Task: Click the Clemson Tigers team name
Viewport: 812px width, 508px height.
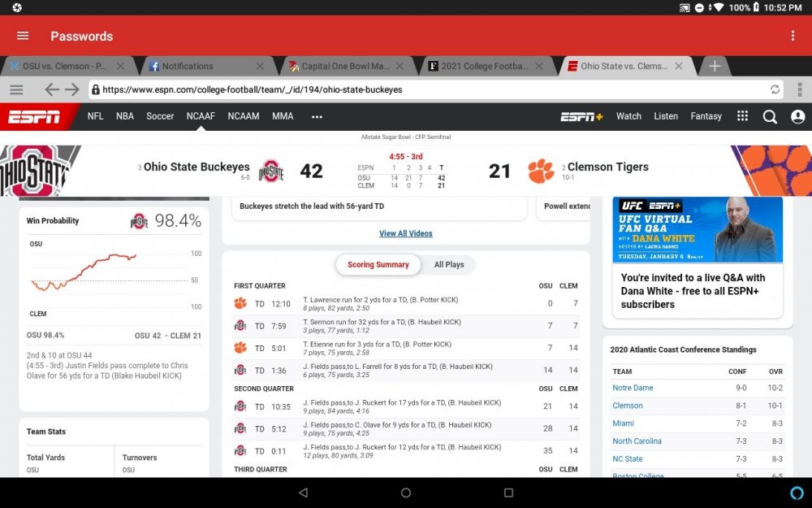Action: (x=608, y=167)
